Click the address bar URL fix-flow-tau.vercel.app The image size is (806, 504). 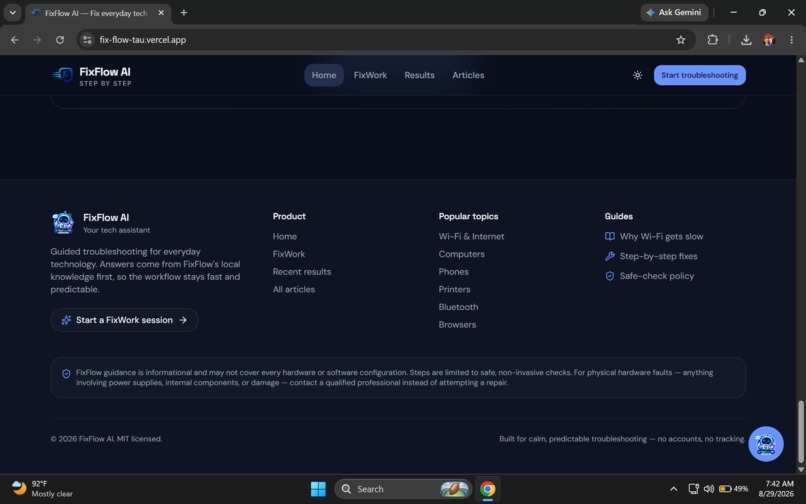point(143,40)
